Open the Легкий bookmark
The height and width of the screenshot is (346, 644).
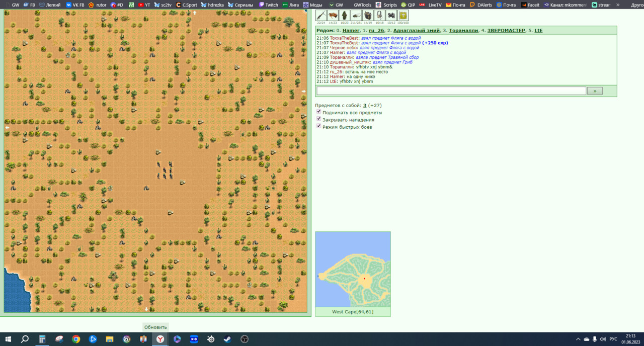(x=50, y=5)
